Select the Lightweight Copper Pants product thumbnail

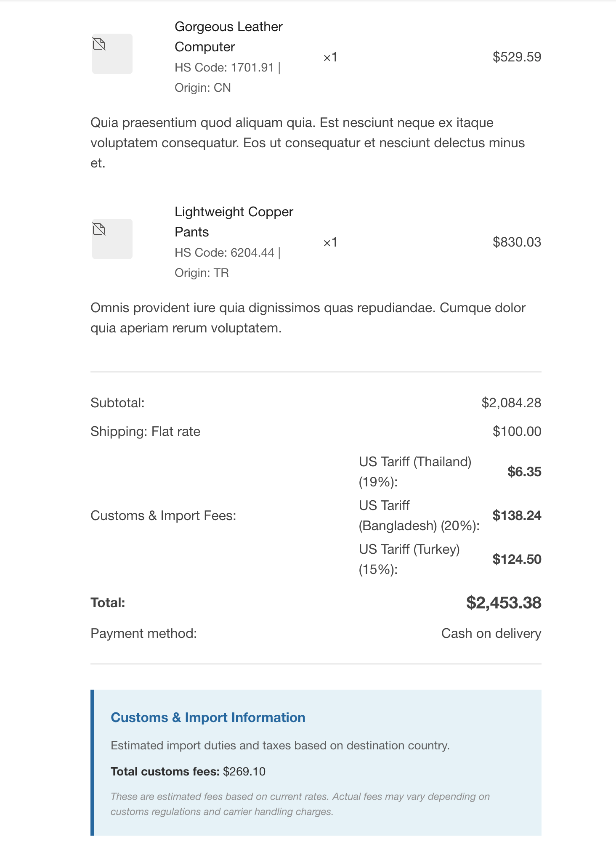[x=112, y=239]
